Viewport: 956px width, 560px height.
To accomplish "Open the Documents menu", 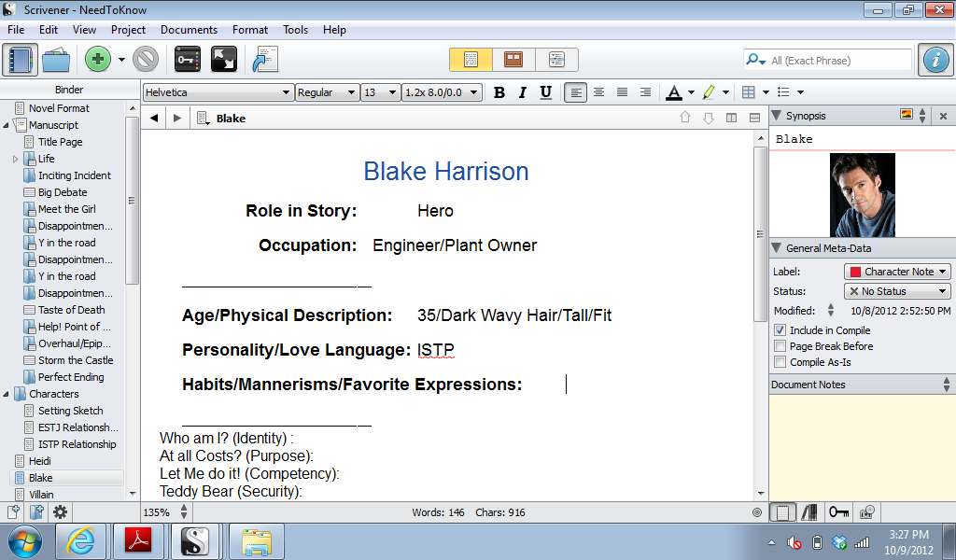I will (189, 30).
